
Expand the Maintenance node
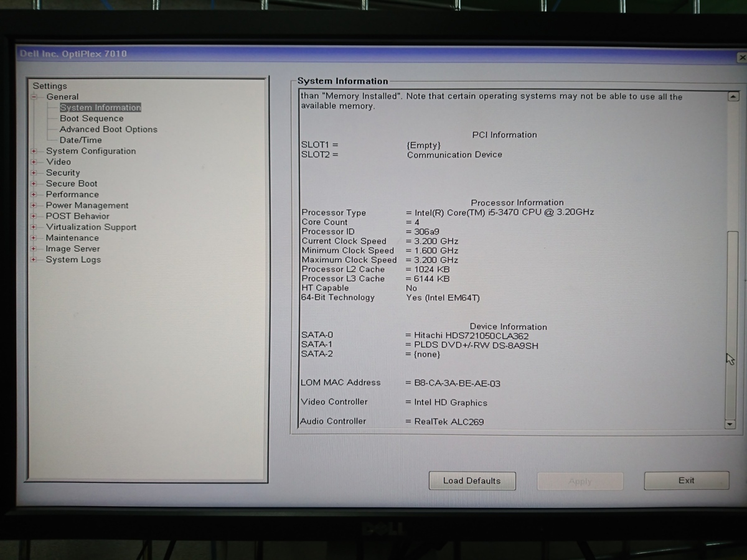click(x=34, y=238)
